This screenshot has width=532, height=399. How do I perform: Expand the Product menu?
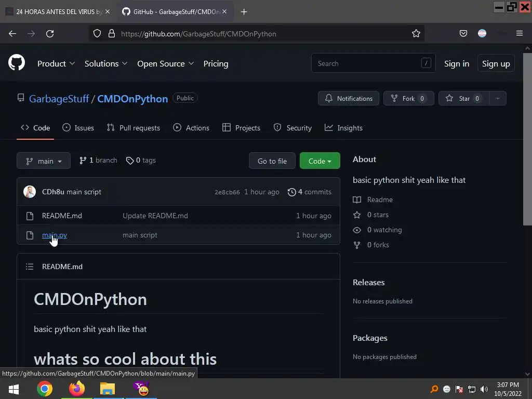tap(56, 63)
